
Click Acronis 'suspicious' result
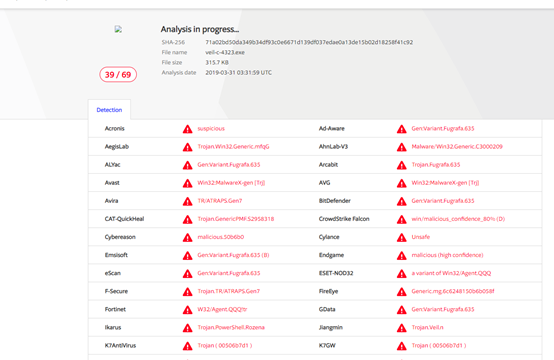click(x=211, y=128)
